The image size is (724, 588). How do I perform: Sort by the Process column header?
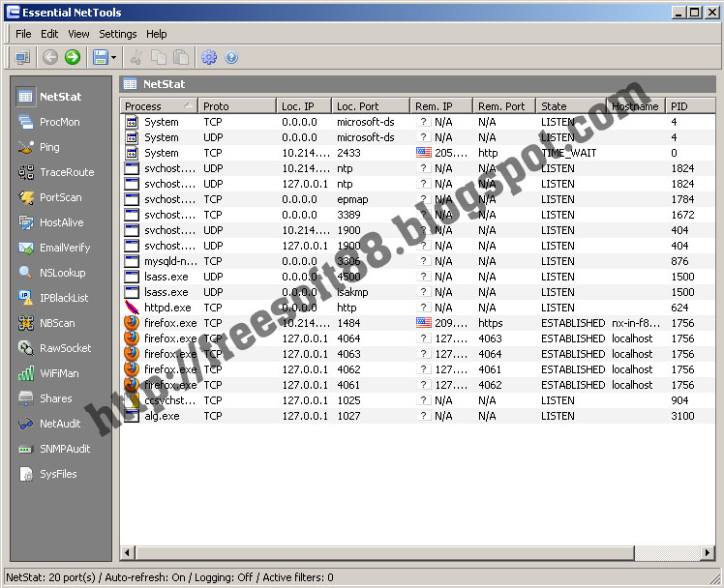(x=159, y=106)
